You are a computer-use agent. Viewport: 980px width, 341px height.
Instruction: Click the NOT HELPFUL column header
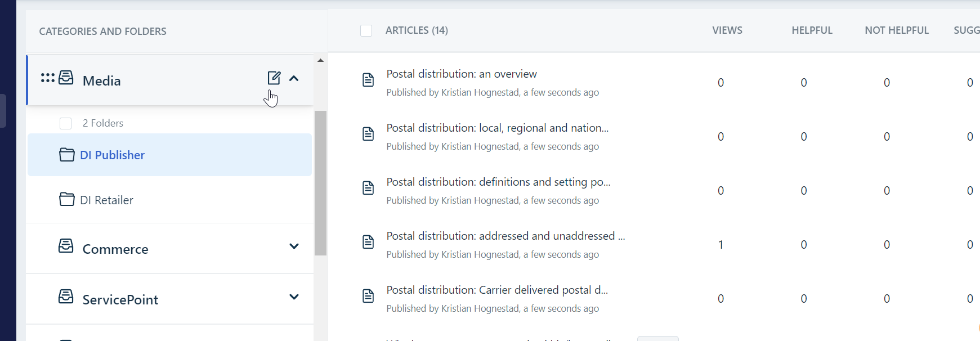(897, 30)
